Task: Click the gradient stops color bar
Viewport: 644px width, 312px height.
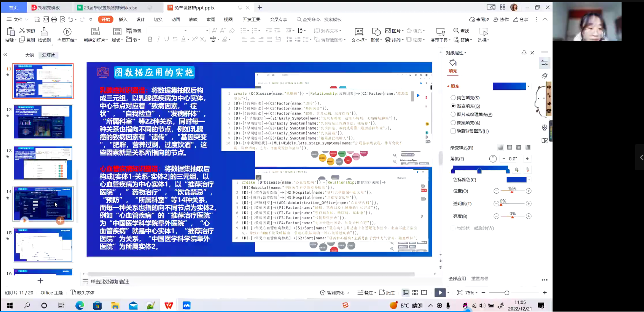Action: pos(480,170)
